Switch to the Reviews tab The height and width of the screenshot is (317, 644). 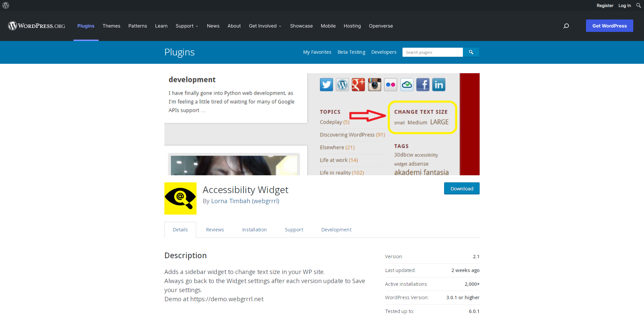click(215, 229)
